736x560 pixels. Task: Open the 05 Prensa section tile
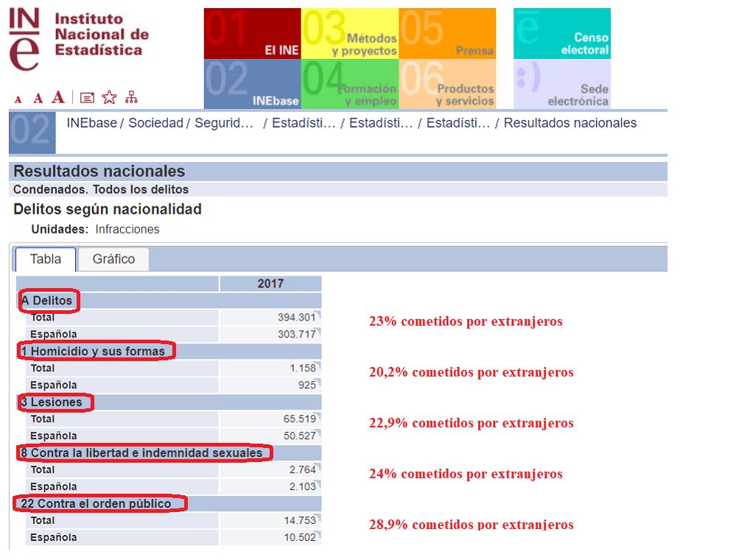[447, 34]
